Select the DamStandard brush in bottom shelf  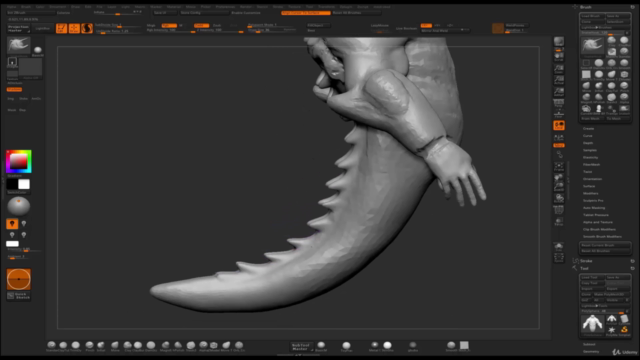tap(151, 346)
